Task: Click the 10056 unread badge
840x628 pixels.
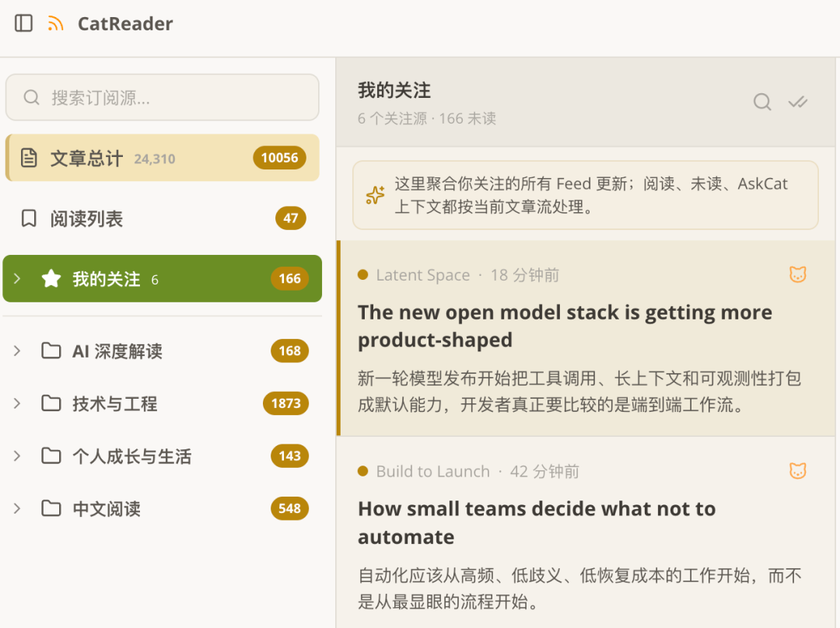Action: 280,158
